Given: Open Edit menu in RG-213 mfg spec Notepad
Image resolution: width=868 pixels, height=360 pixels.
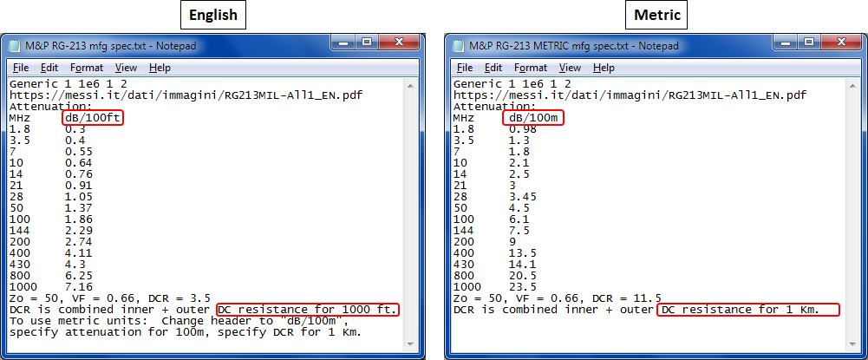Looking at the screenshot, I should pos(49,69).
